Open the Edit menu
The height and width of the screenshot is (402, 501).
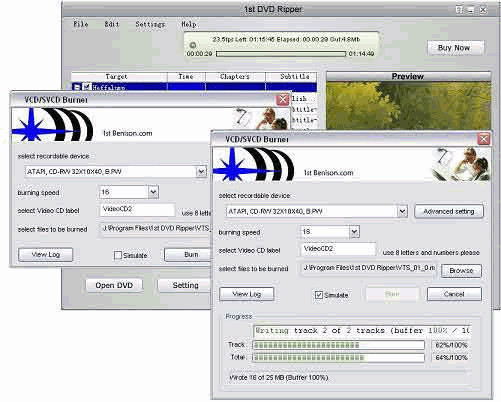(112, 24)
